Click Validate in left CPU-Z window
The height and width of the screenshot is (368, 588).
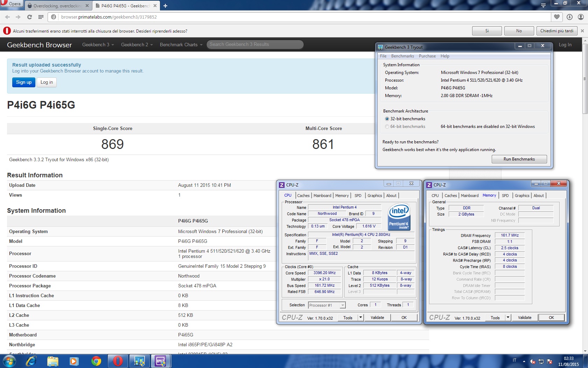tap(377, 318)
